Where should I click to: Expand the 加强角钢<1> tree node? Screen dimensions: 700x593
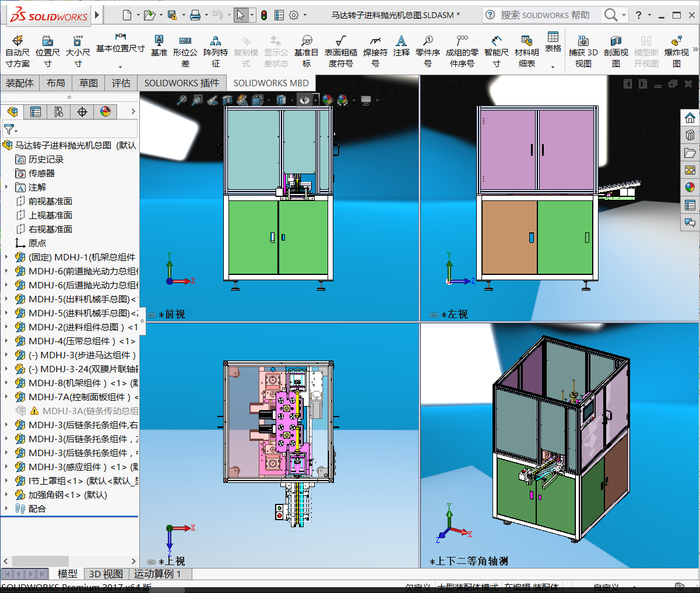(x=6, y=495)
